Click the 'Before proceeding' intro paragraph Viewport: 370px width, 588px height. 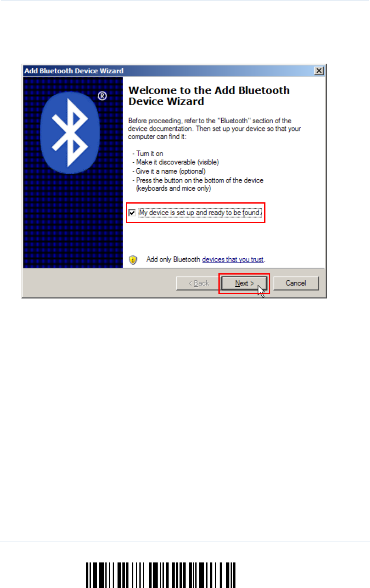pos(214,129)
